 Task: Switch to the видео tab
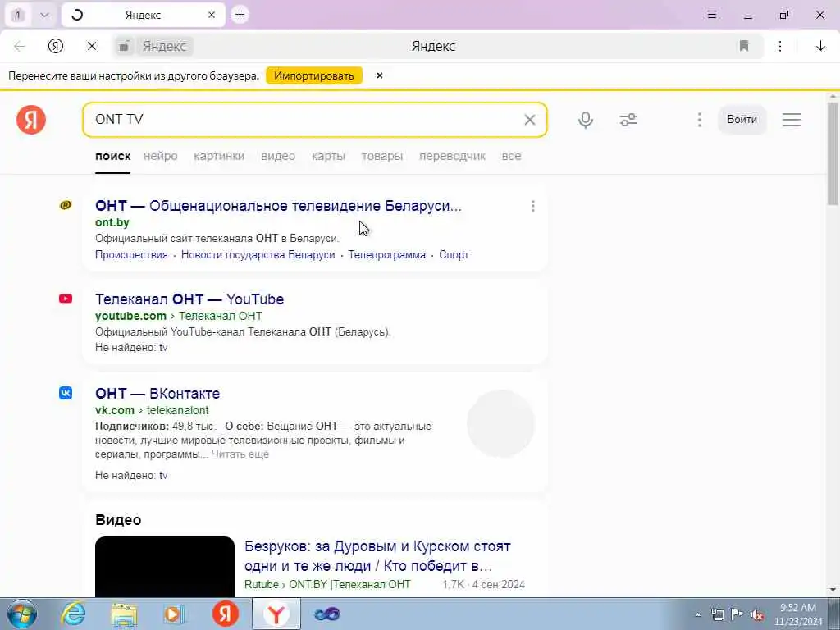[278, 156]
